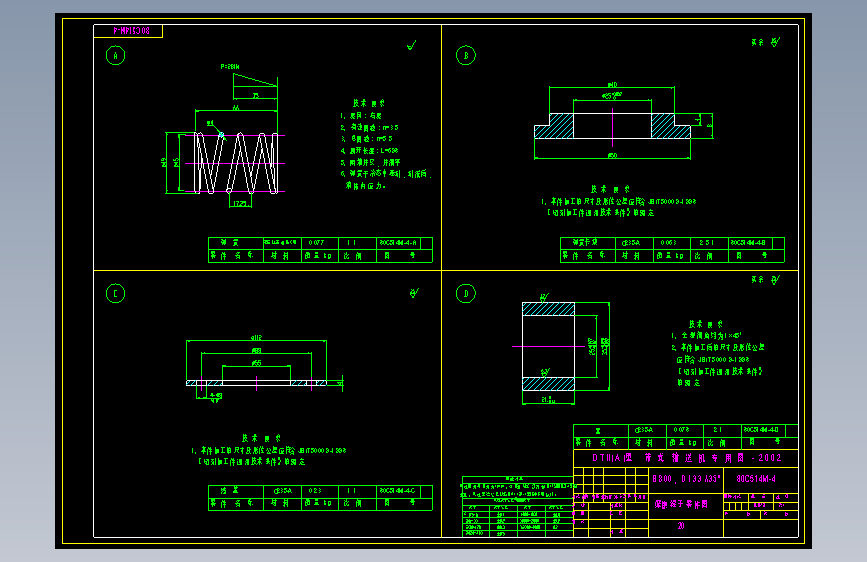Click the number 20 in the main title block
This screenshot has width=867, height=562.
(x=681, y=526)
